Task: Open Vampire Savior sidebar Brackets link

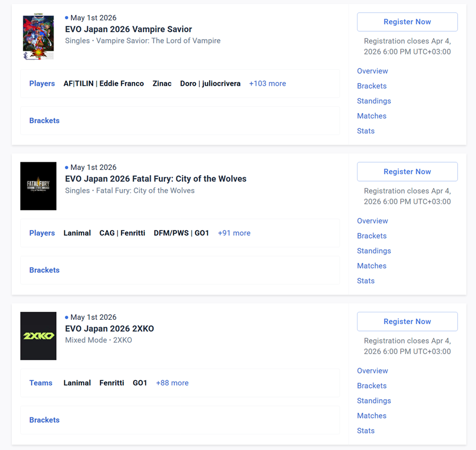Action: click(372, 86)
